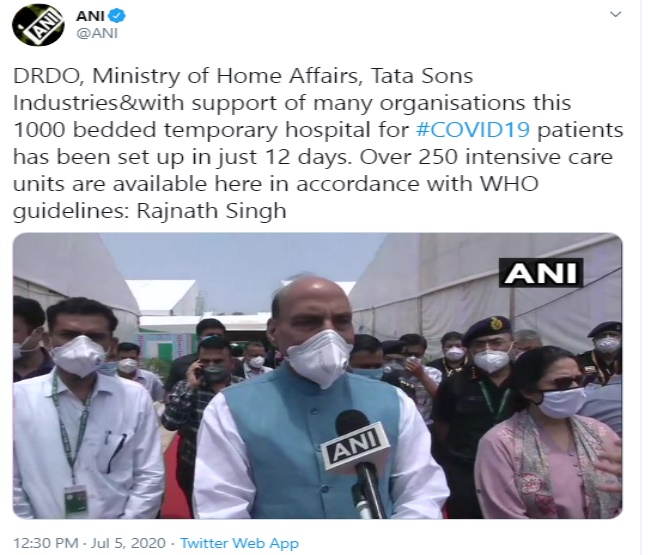Image resolution: width=650 pixels, height=555 pixels.
Task: Click the "Rajnath Singh" text ending the tweet
Action: tap(211, 211)
